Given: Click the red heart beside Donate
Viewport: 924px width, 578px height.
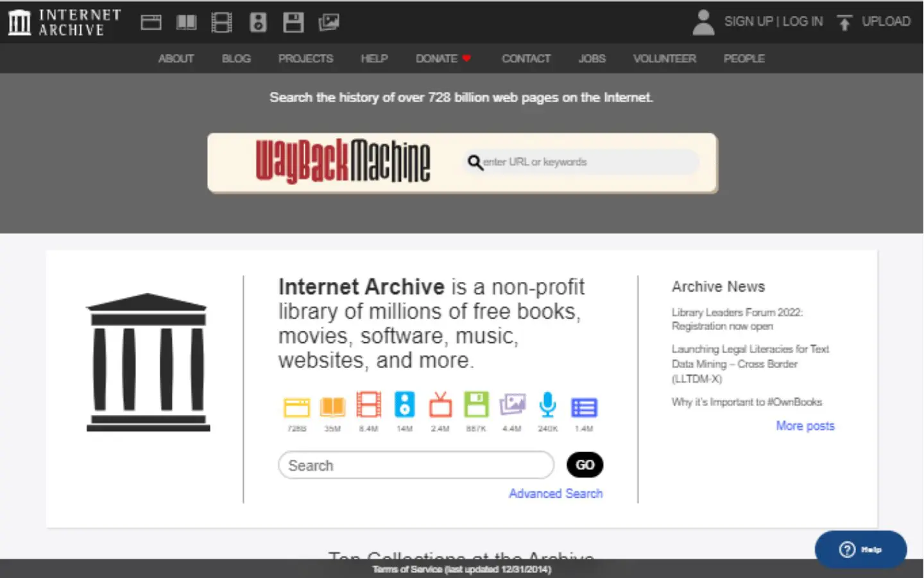Looking at the screenshot, I should [x=466, y=58].
